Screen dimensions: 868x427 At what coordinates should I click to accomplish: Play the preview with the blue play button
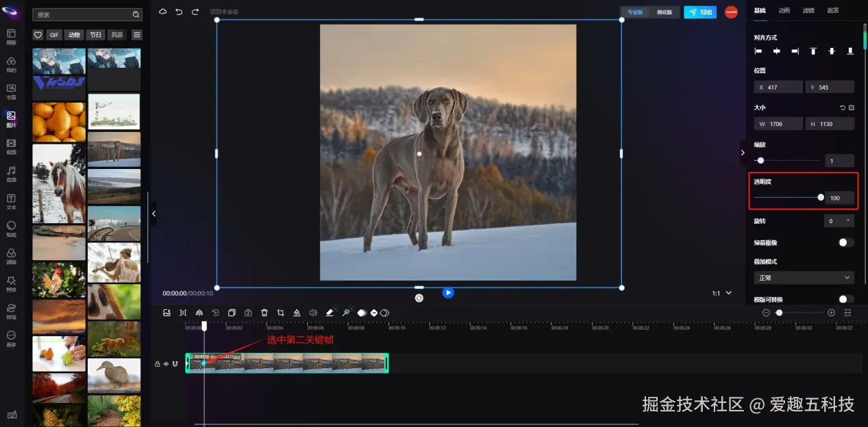(448, 293)
